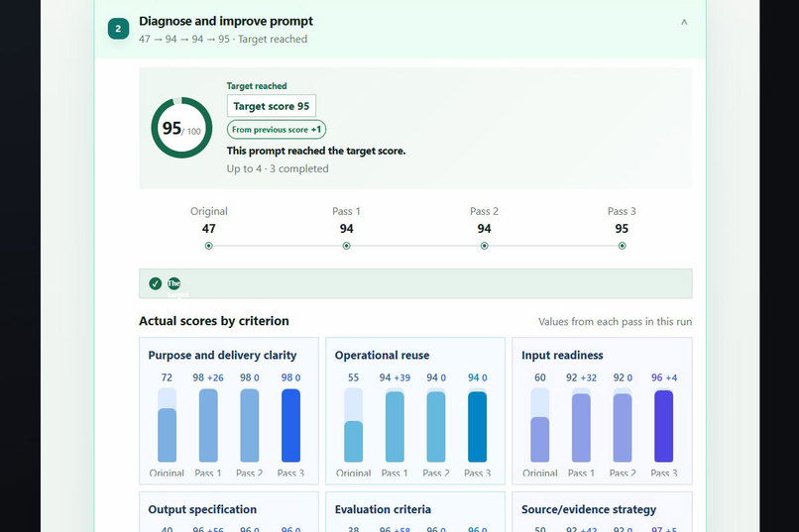This screenshot has height=532, width=799.
Task: Click the Source/evidence strategy card title
Action: [589, 509]
